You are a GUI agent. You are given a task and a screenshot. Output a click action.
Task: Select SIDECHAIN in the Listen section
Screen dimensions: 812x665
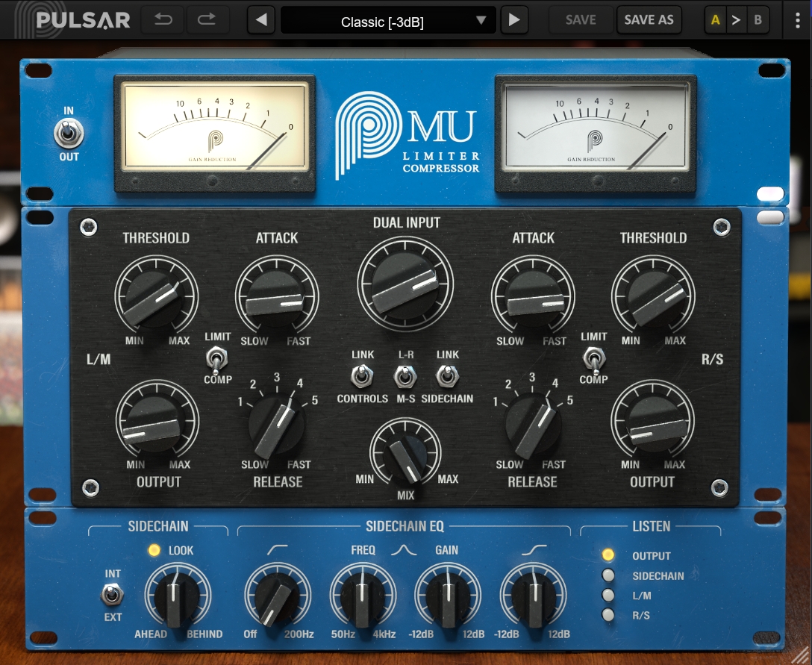608,575
